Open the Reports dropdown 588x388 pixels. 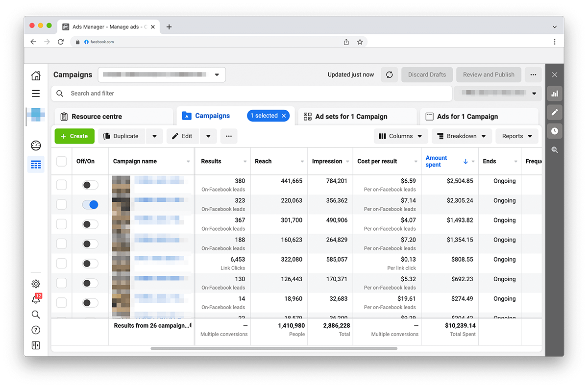(x=517, y=136)
